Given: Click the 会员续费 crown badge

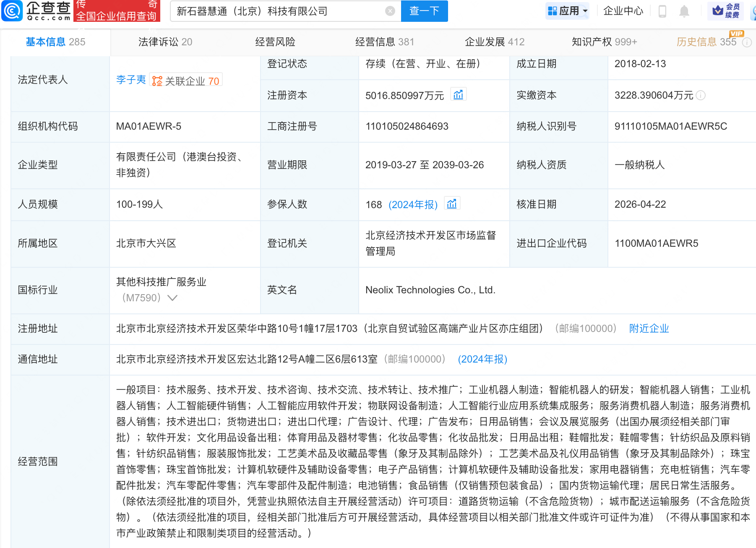Looking at the screenshot, I should [x=725, y=11].
